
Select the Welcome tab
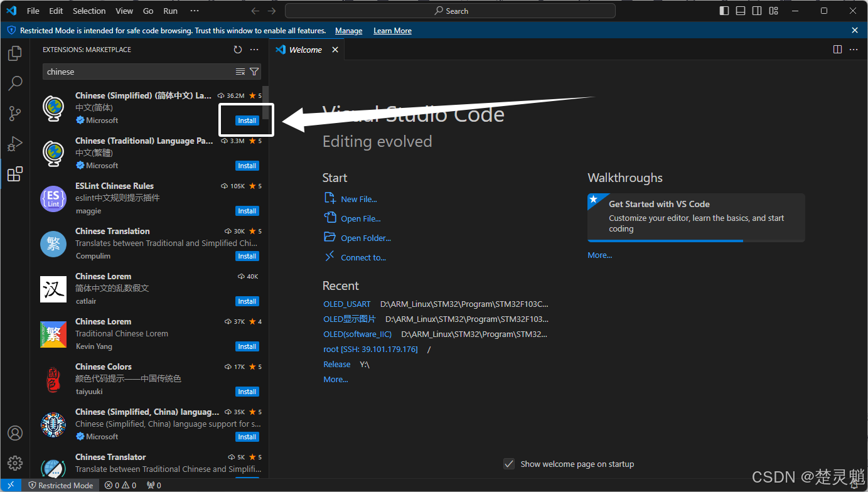point(307,50)
